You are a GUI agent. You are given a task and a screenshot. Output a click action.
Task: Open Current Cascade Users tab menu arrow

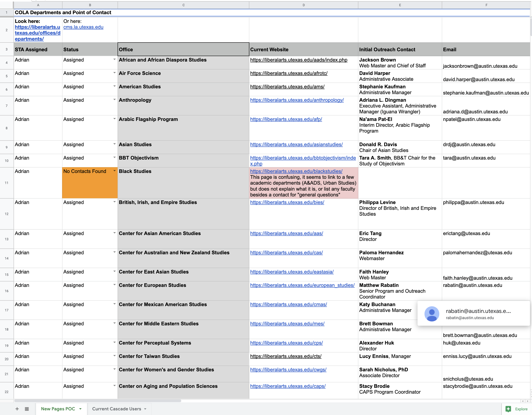145,409
